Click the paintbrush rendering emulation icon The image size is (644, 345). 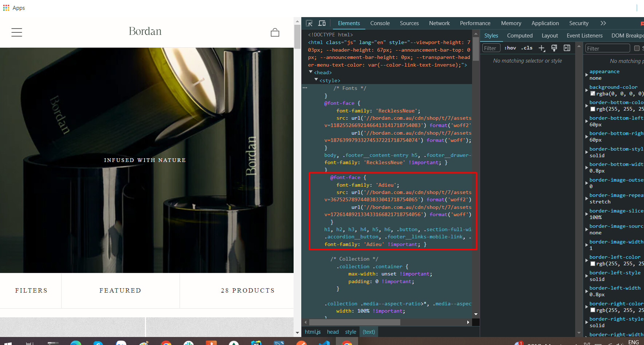coord(554,48)
